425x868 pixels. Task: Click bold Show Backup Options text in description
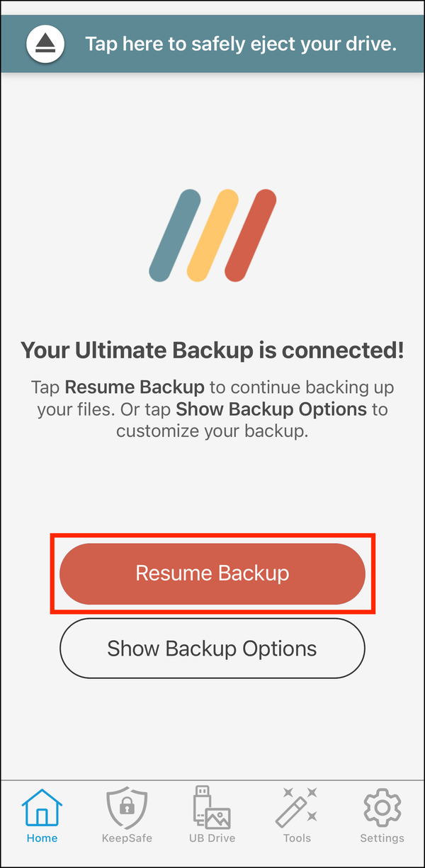[271, 409]
